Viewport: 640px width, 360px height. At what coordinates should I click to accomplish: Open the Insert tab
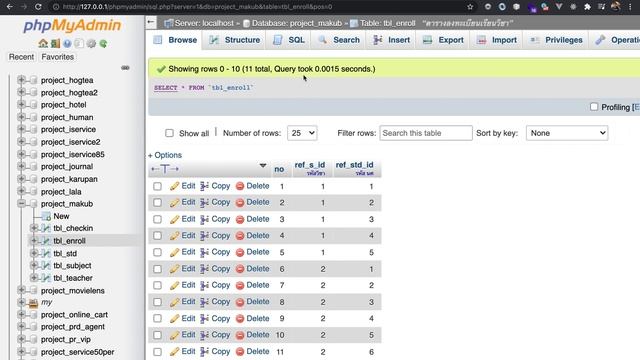coord(392,40)
